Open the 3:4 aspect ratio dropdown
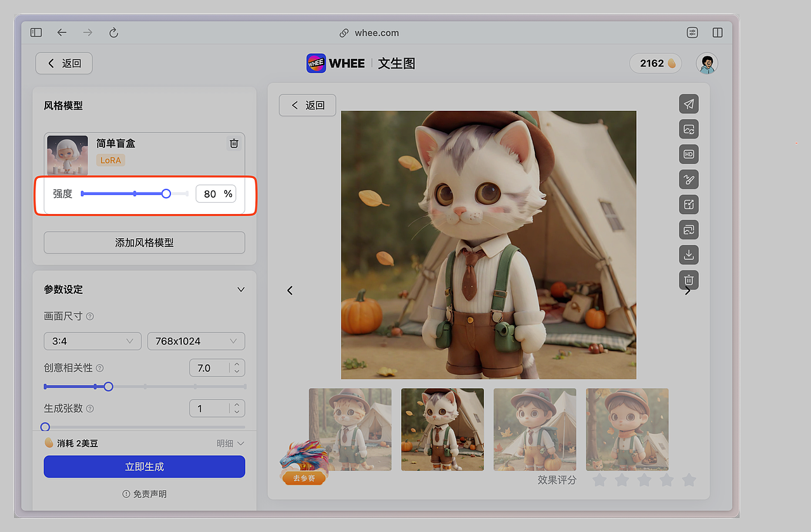811x532 pixels. 93,341
